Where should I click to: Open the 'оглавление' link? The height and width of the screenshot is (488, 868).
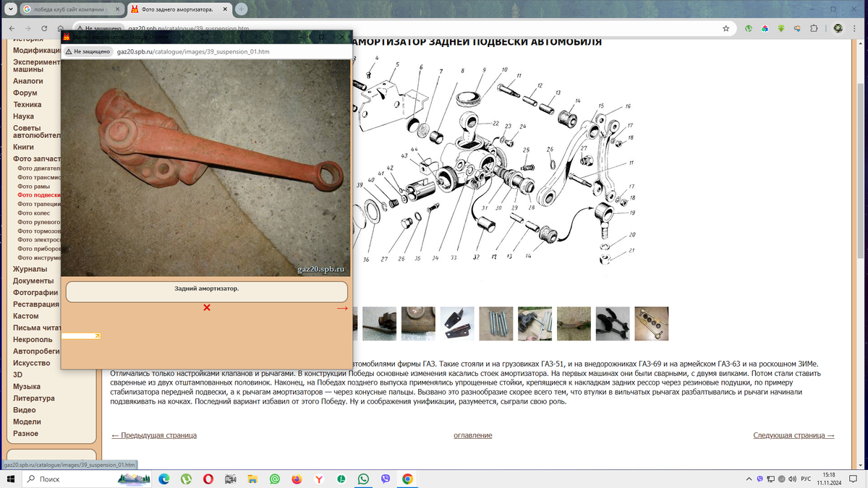click(472, 435)
